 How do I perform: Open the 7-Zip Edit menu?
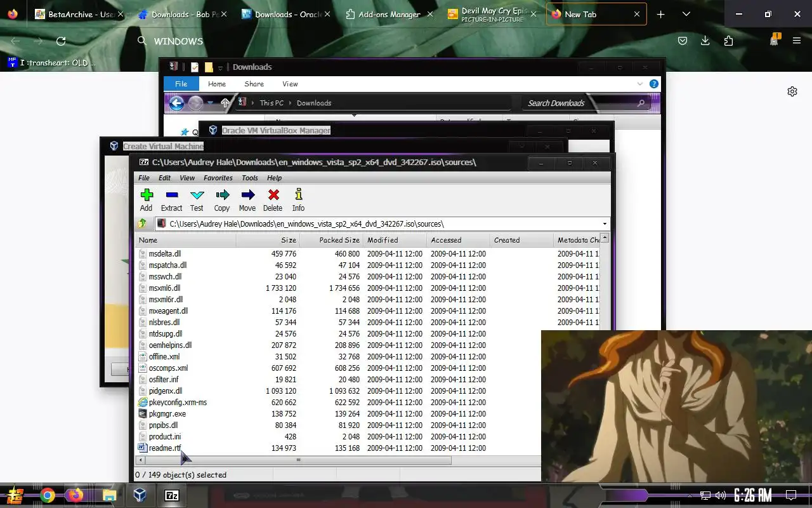tap(164, 178)
